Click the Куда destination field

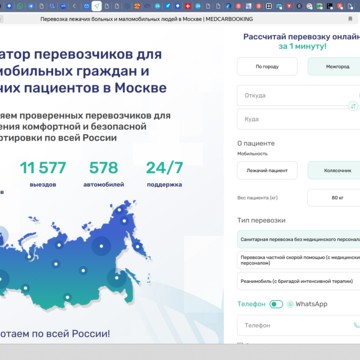pos(299,119)
